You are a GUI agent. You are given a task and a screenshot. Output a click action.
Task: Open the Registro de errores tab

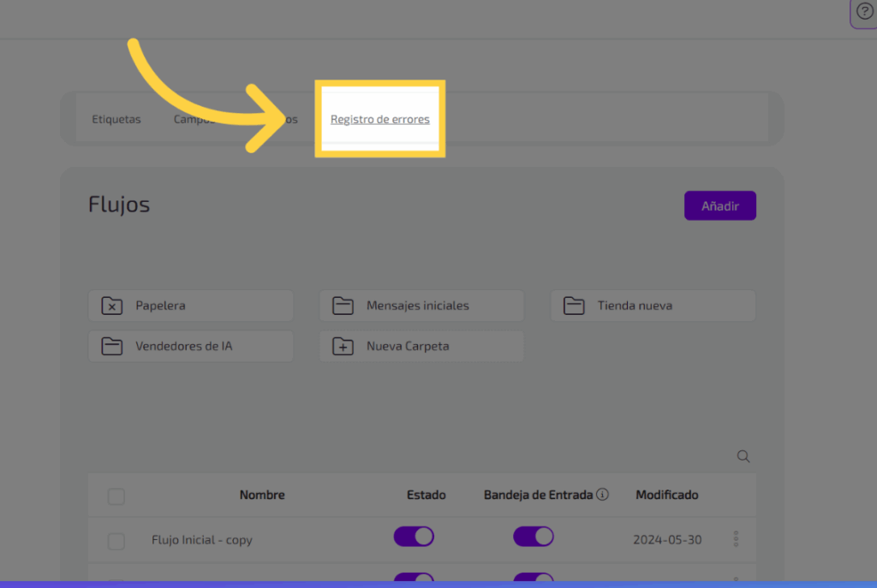click(x=380, y=119)
